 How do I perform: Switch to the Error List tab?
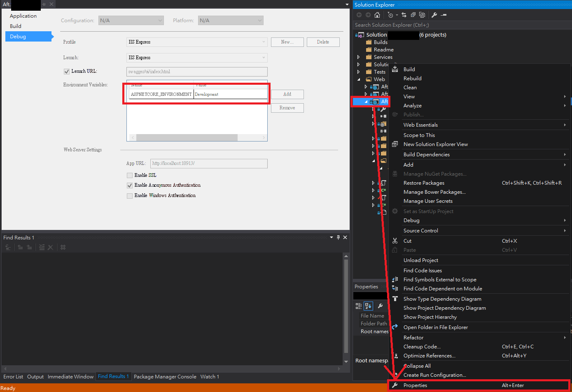[13, 376]
